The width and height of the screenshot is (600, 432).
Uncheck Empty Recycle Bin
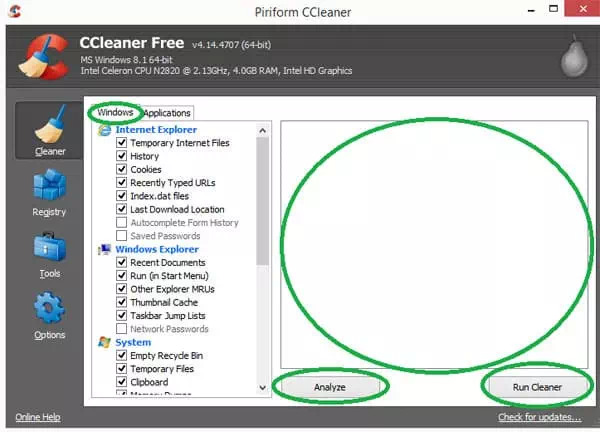pos(122,355)
